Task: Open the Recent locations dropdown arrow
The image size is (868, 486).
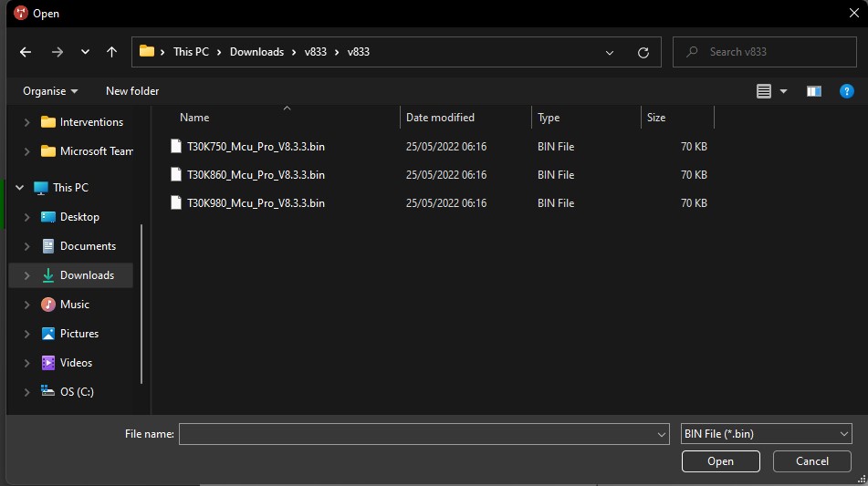Action: [x=85, y=52]
